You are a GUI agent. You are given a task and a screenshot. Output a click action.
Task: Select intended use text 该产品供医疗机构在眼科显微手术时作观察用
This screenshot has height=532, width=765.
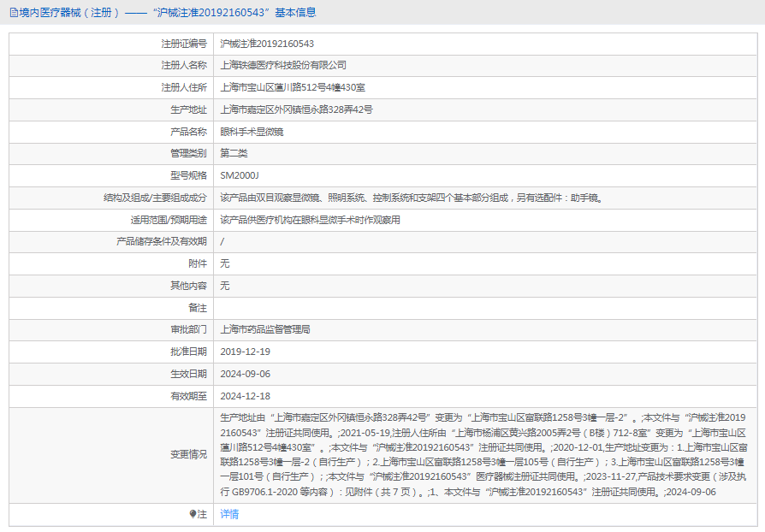point(310,220)
